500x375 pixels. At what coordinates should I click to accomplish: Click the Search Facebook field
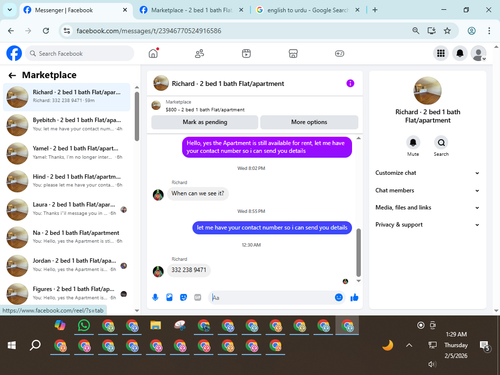[x=80, y=53]
